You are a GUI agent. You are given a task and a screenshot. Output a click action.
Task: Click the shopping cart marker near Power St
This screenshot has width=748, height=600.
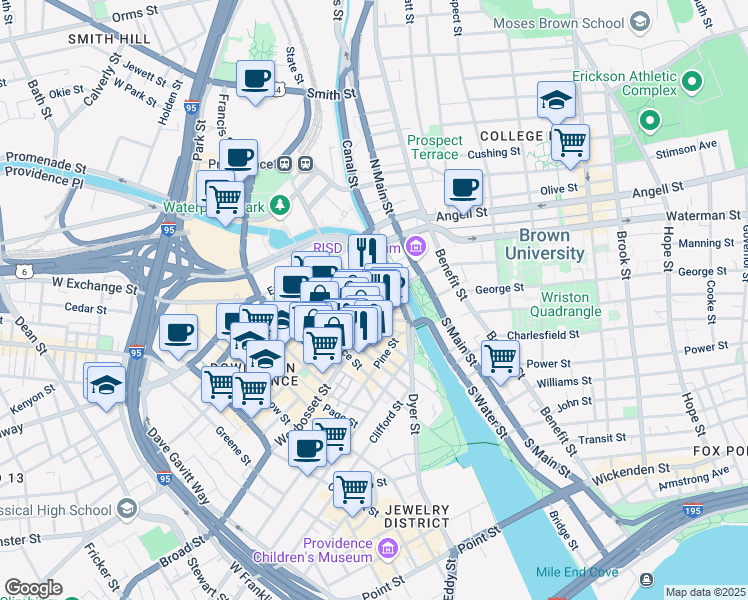tap(500, 359)
